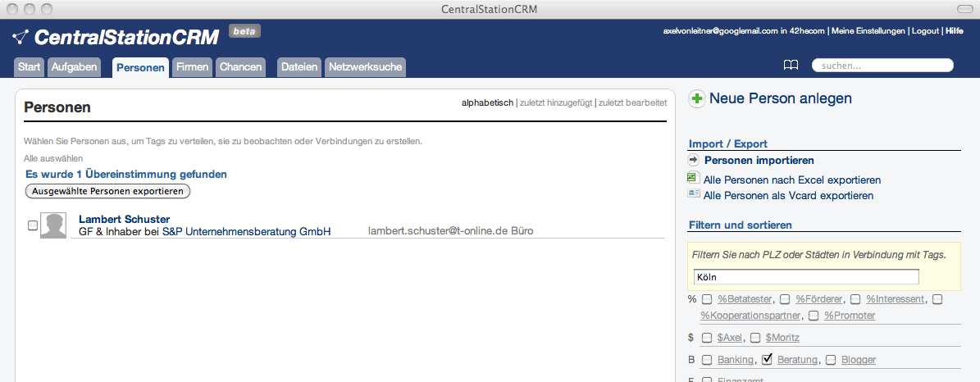This screenshot has height=382, width=980.
Task: Click the arrow icon beside Personen importieren
Action: tap(694, 161)
